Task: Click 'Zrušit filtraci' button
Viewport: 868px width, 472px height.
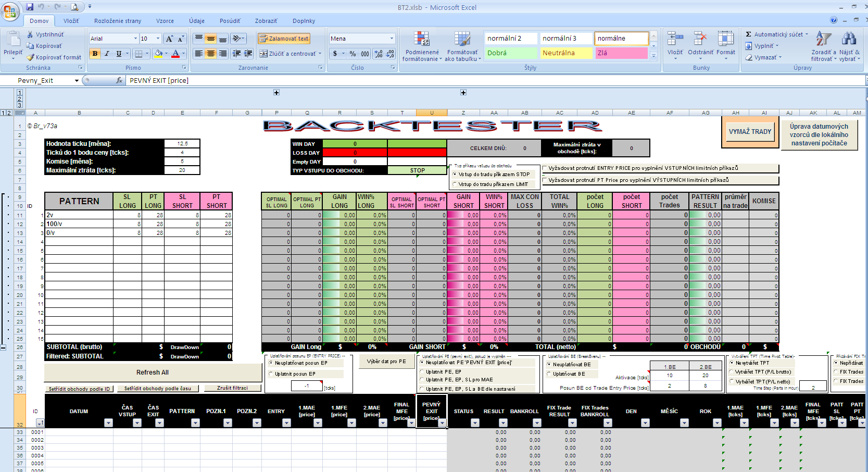Action: (x=232, y=388)
